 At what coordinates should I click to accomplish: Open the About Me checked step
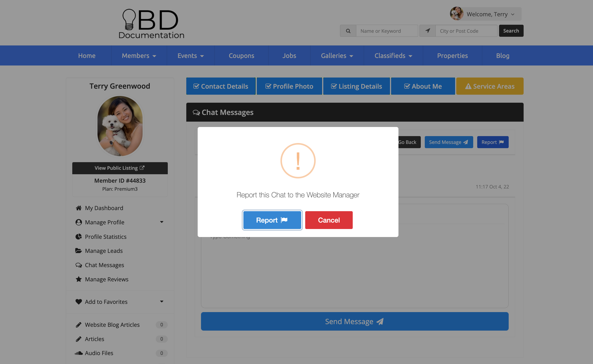coord(423,86)
